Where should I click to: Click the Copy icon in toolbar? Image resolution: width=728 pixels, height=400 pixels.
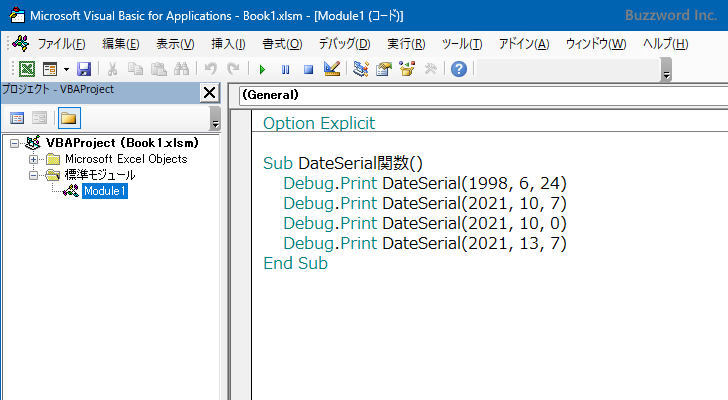click(x=135, y=69)
